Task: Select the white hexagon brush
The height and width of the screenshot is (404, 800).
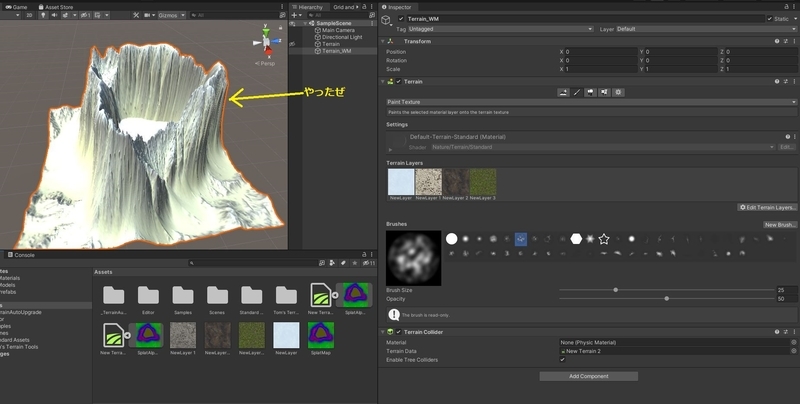Action: click(576, 239)
